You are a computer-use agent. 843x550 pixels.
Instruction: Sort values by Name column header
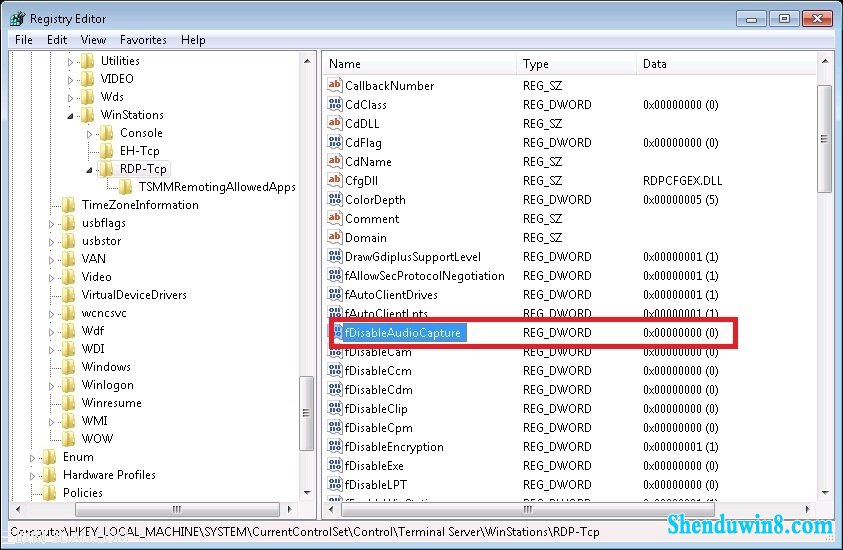point(420,63)
